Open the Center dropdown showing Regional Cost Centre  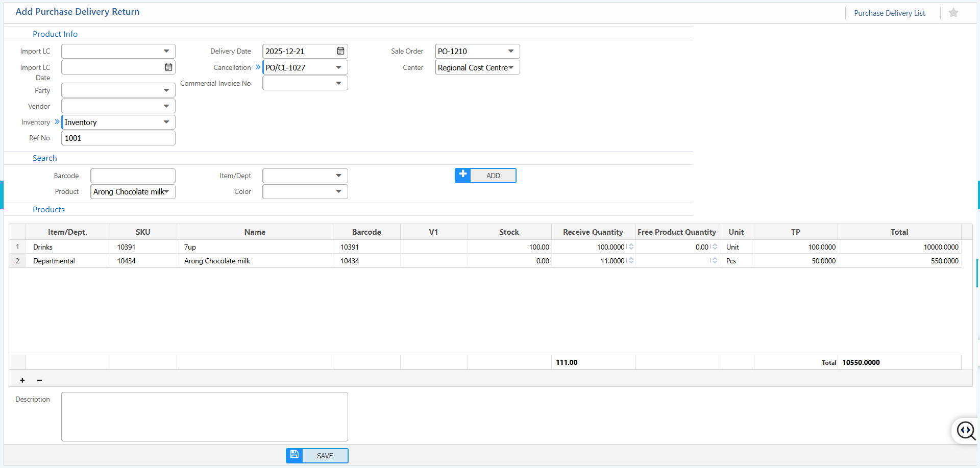(512, 67)
